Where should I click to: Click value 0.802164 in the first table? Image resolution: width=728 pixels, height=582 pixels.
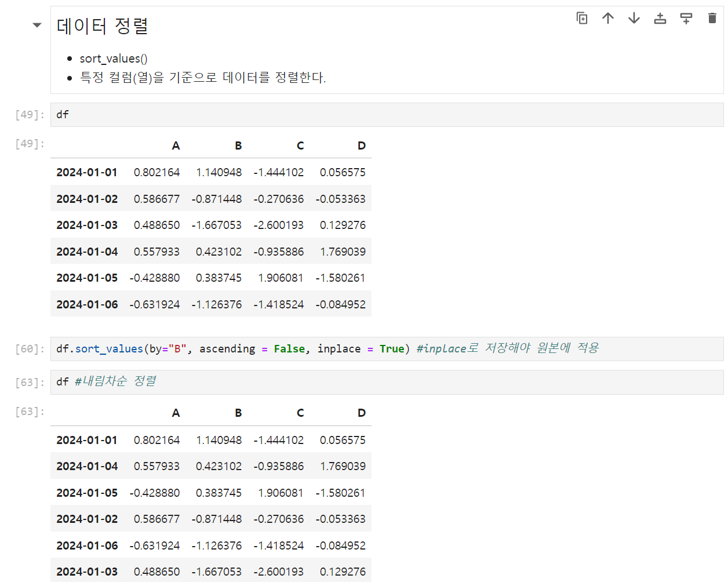click(x=156, y=172)
